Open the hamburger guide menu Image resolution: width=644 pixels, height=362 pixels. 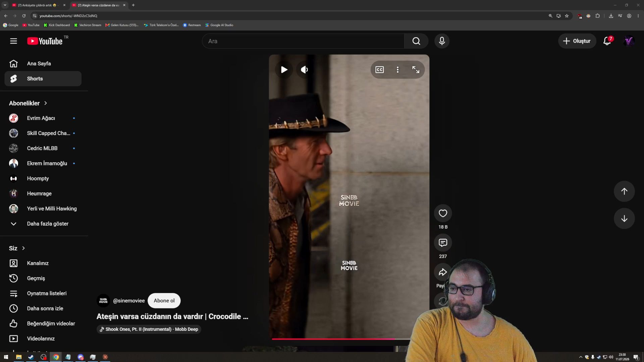click(13, 41)
